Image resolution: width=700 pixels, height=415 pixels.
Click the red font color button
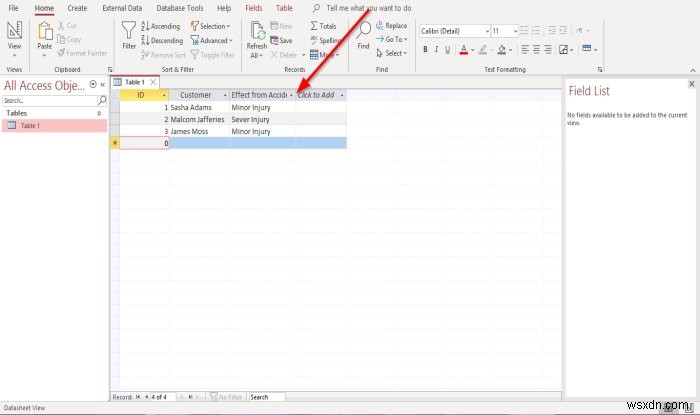point(464,50)
